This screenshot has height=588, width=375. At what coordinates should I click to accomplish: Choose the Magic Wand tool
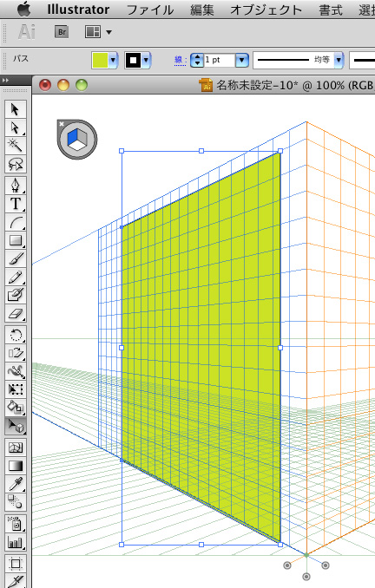16,146
